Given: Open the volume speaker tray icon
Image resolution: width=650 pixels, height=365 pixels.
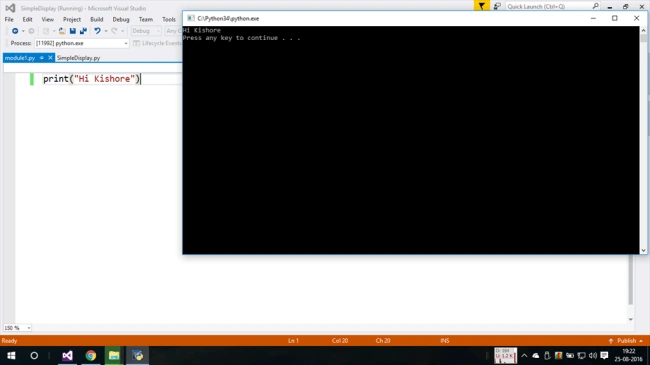Looking at the screenshot, I should [x=593, y=355].
